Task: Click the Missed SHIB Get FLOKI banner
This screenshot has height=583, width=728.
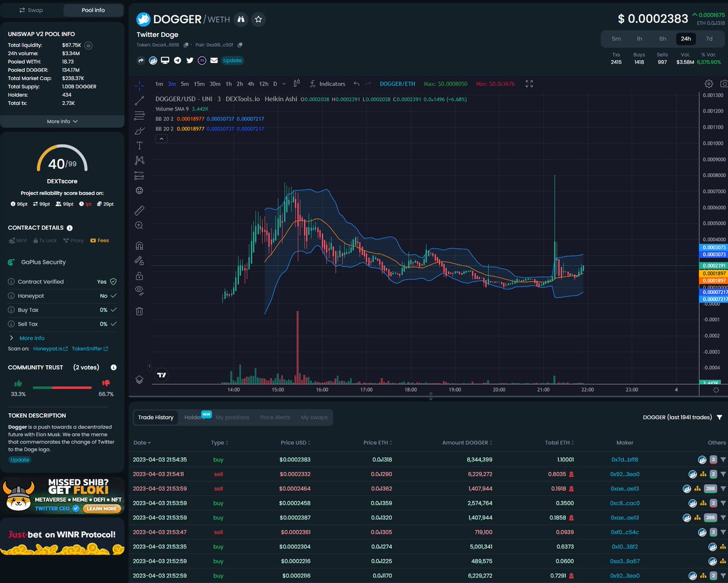Action: [62, 495]
